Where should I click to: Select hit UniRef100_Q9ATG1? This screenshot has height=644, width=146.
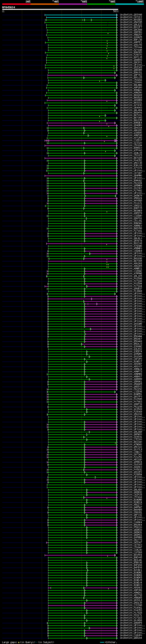[131, 218]
